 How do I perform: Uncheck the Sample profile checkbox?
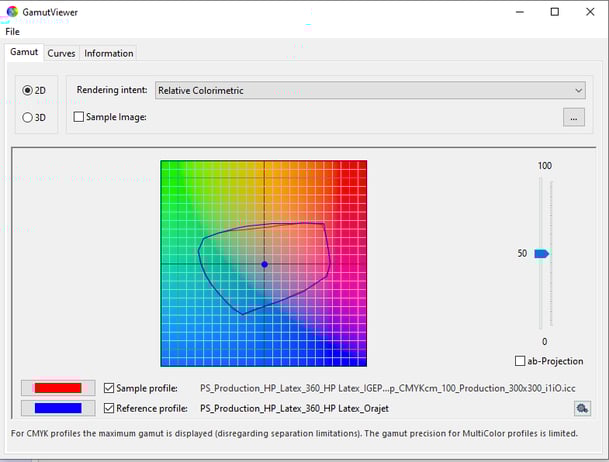(x=109, y=387)
